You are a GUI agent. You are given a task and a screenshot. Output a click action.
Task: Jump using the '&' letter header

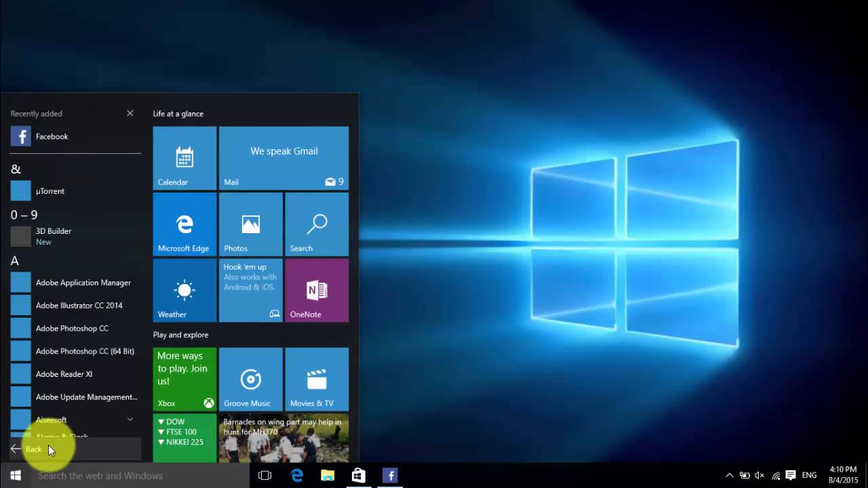(x=16, y=169)
